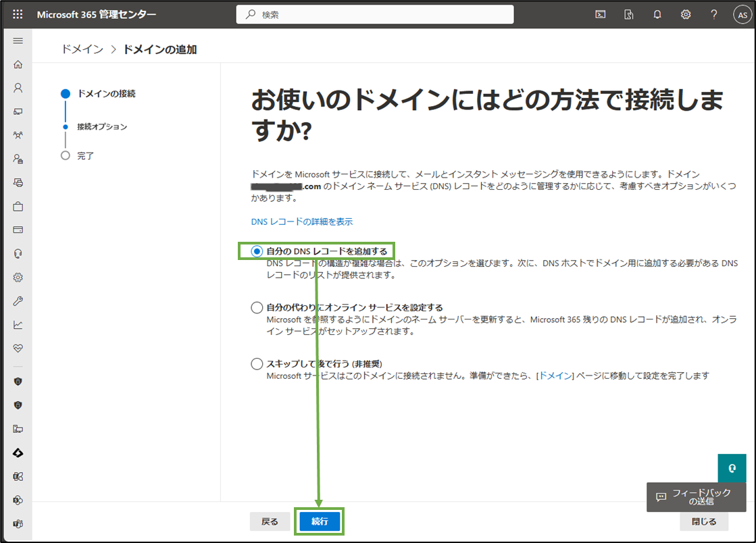Click the 完了 wizard step
This screenshot has width=756, height=543.
coord(85,155)
